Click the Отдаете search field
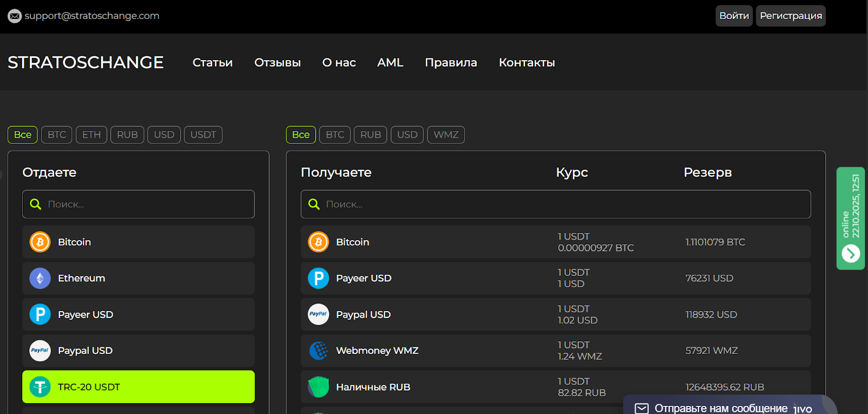 pos(146,204)
